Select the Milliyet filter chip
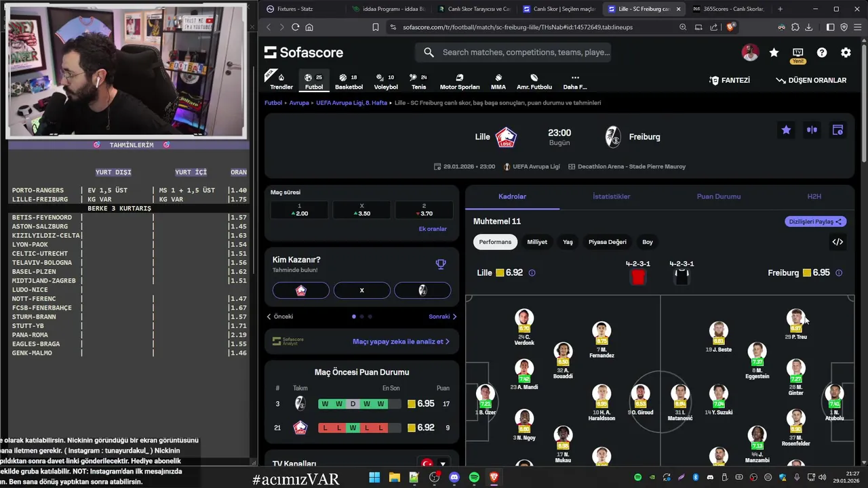Image resolution: width=868 pixels, height=488 pixels. 537,242
